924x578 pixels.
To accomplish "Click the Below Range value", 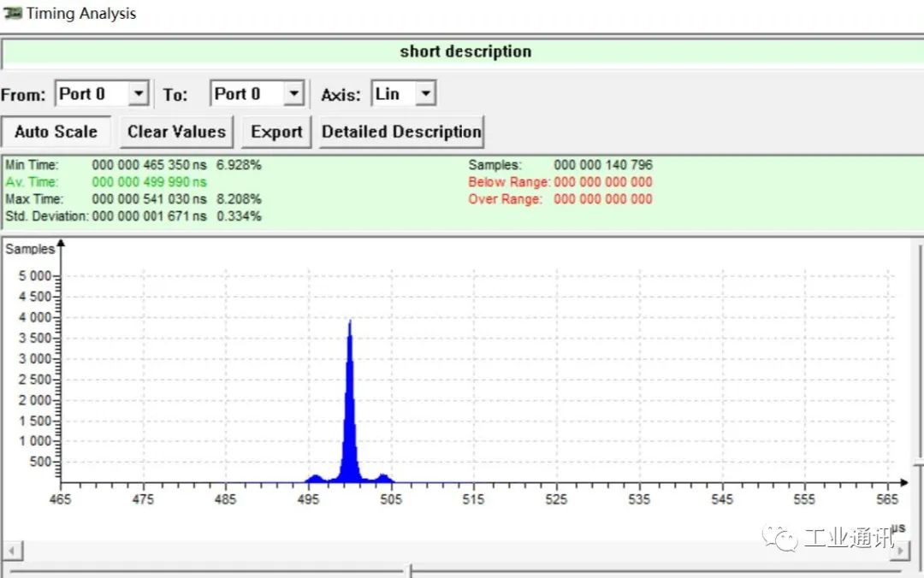I will [603, 182].
